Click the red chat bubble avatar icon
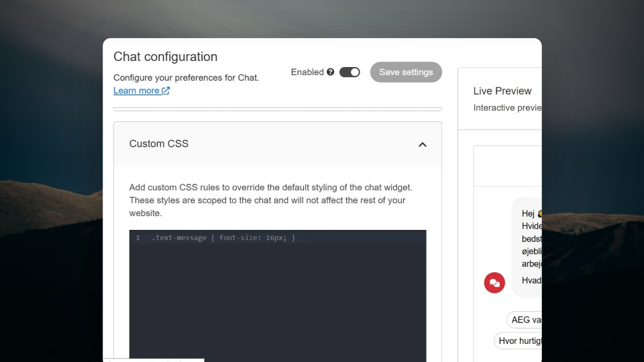644x362 pixels. point(494,283)
